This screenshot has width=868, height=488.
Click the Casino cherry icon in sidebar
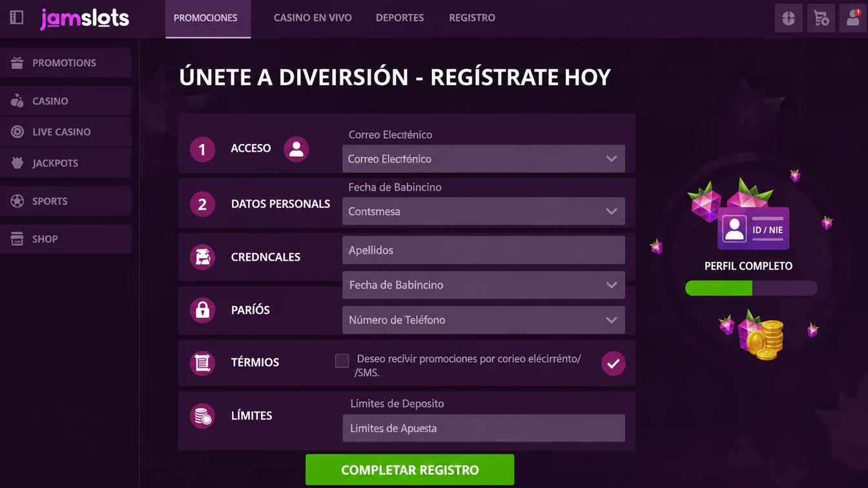(x=17, y=101)
